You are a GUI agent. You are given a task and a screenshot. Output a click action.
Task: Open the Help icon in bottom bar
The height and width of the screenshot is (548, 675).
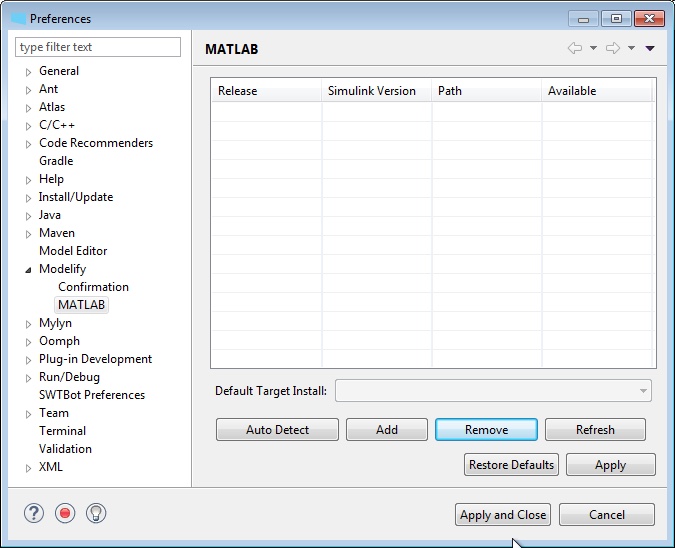pyautogui.click(x=34, y=513)
